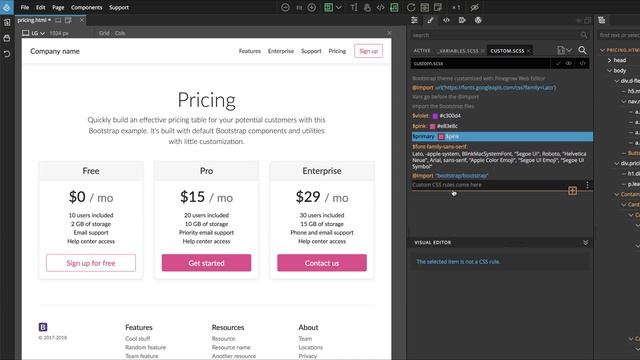640x360 pixels.
Task: Open the stylesheet file dropdown icon
Action: pyautogui.click(x=564, y=50)
